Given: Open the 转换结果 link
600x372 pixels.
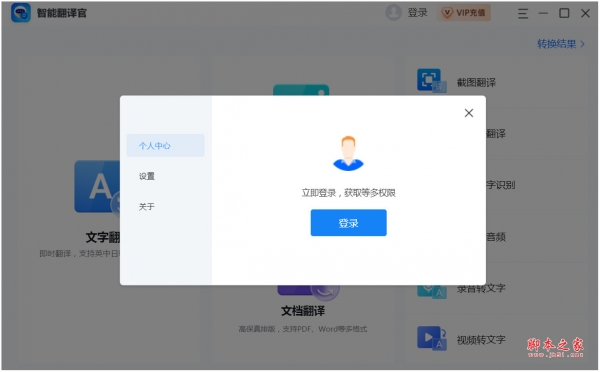Looking at the screenshot, I should (x=561, y=44).
